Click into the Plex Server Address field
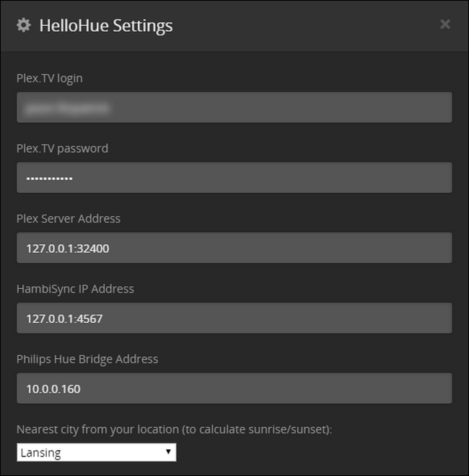The height and width of the screenshot is (476, 469). point(234,248)
